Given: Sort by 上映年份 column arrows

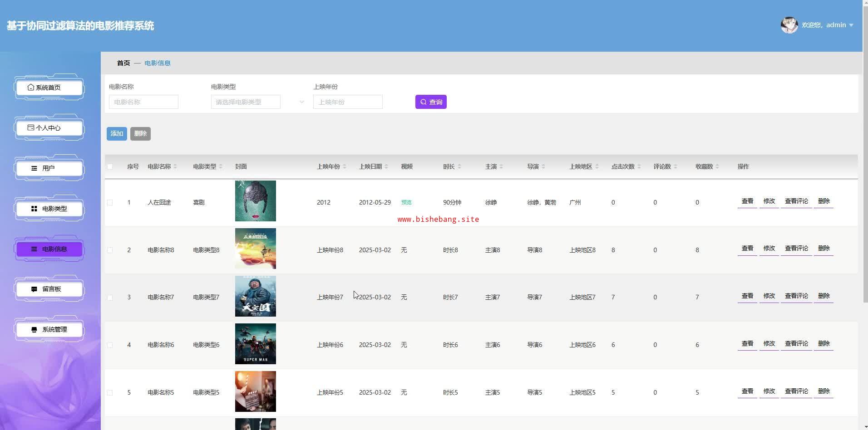Looking at the screenshot, I should 345,166.
